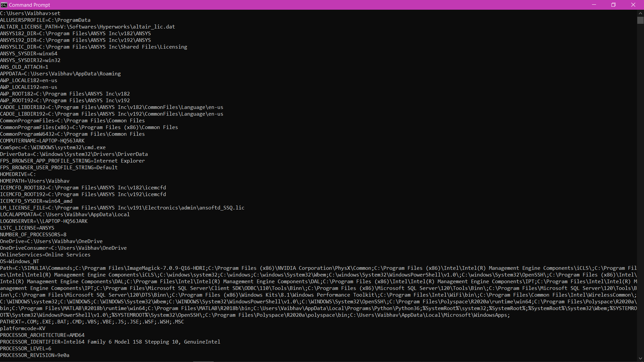The image size is (644, 362).
Task: Click the ICEMCFD_SYSDIR=win64_amd line
Action: (x=36, y=201)
